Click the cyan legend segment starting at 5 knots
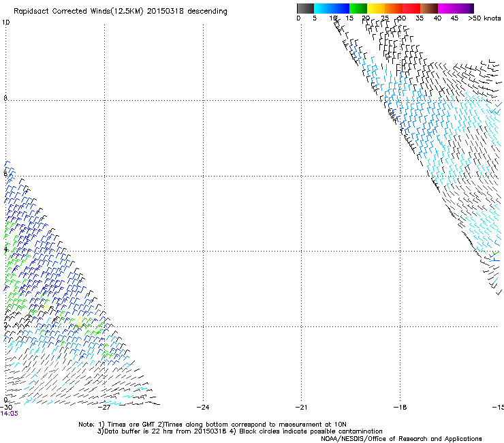Viewport: 504px width, 443px height. click(323, 8)
